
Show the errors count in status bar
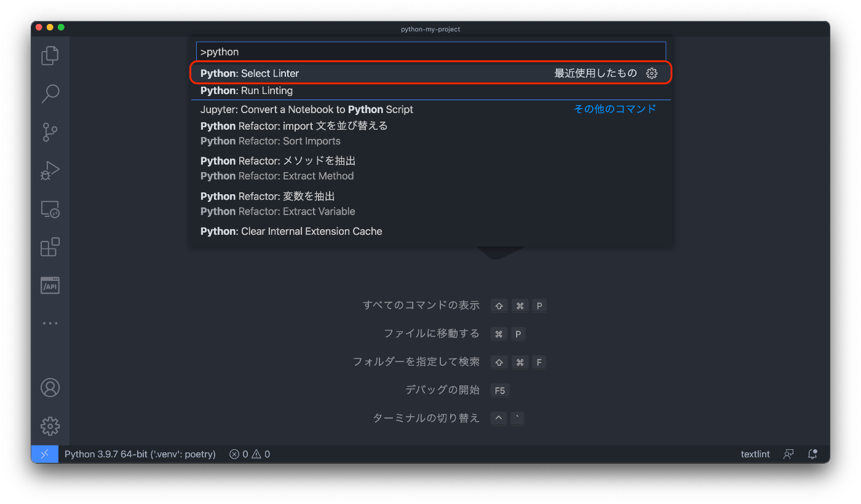point(239,454)
